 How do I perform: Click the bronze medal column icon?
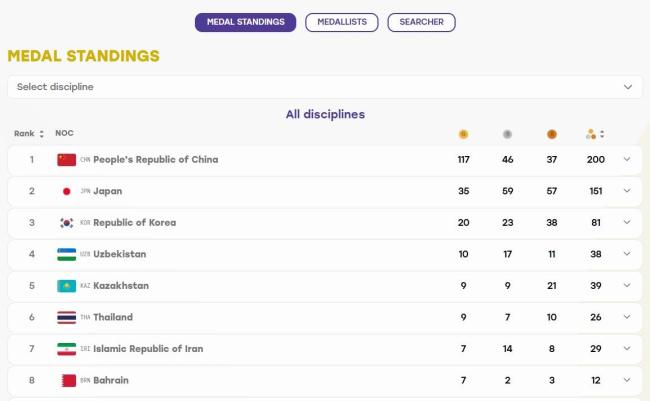552,134
